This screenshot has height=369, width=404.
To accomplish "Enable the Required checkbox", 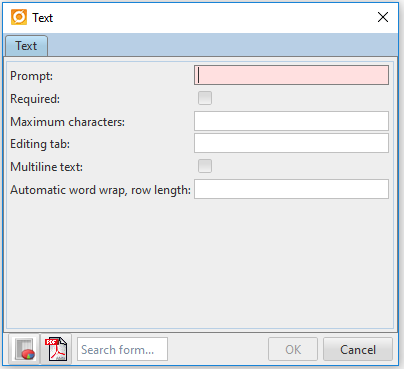I will click(205, 98).
